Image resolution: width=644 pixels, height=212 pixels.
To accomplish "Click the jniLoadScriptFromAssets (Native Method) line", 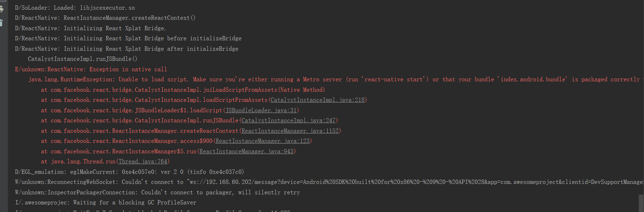I will [183, 90].
